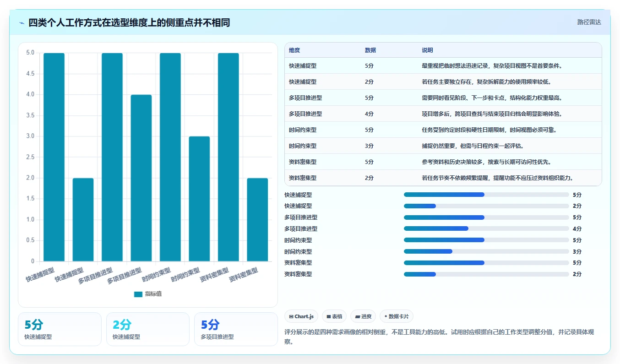This screenshot has height=364, width=620.
Task: Select the 表格 chip
Action: [334, 316]
